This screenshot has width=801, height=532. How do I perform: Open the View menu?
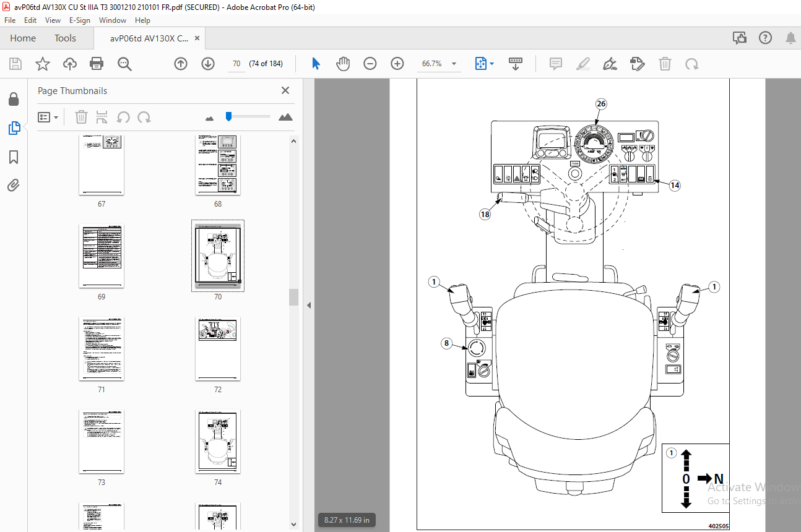click(53, 20)
